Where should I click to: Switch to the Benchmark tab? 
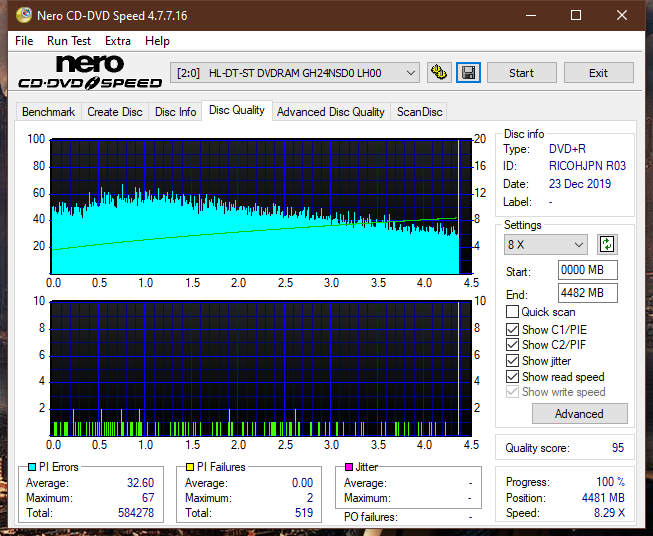49,112
